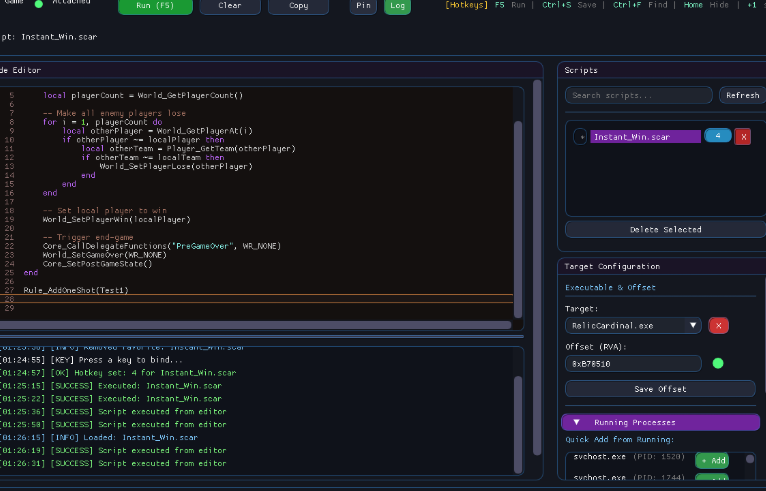This screenshot has width=766, height=491.
Task: Refresh the scripts list
Action: 742,96
